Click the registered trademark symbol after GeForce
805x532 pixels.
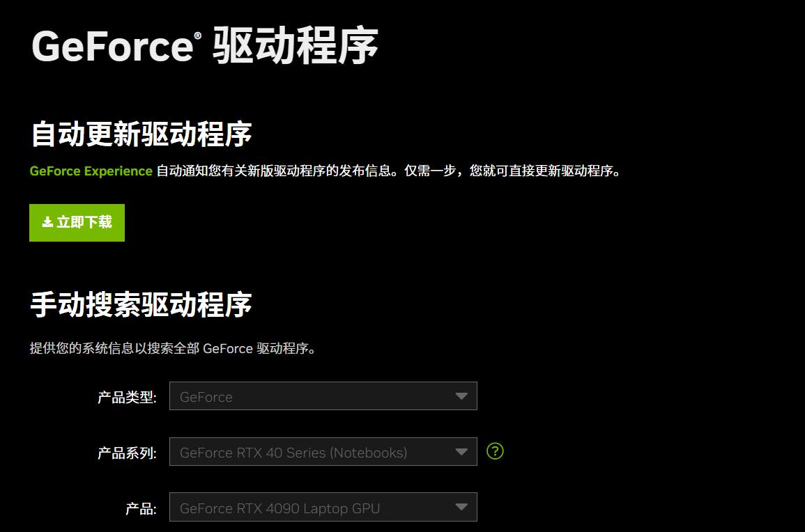tap(198, 36)
